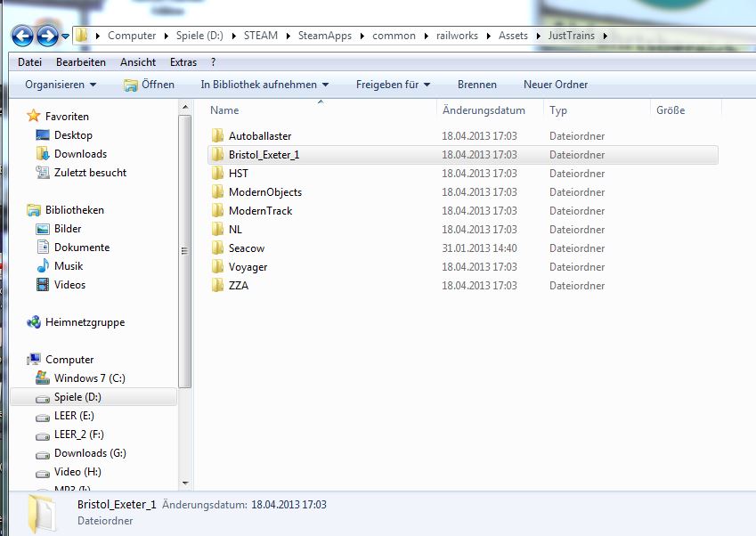This screenshot has height=536, width=756.
Task: Click Dateiordner type in Voyager row
Action: 577,267
